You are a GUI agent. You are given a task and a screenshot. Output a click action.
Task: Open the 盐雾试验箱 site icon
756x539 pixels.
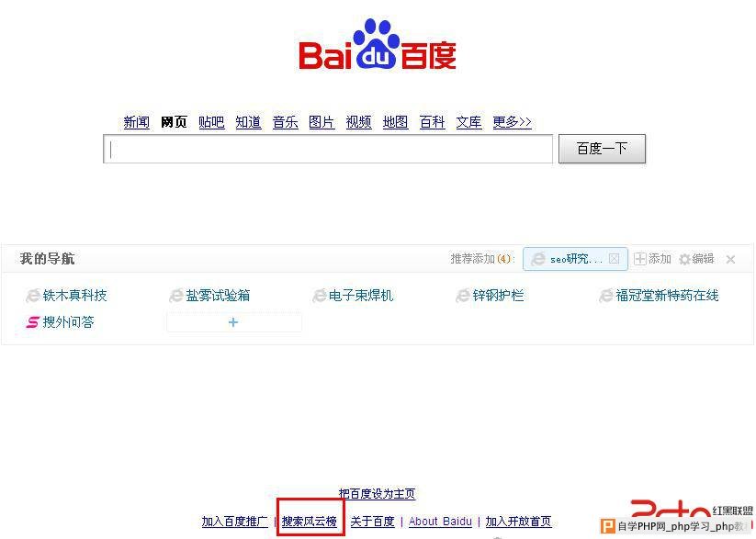176,296
